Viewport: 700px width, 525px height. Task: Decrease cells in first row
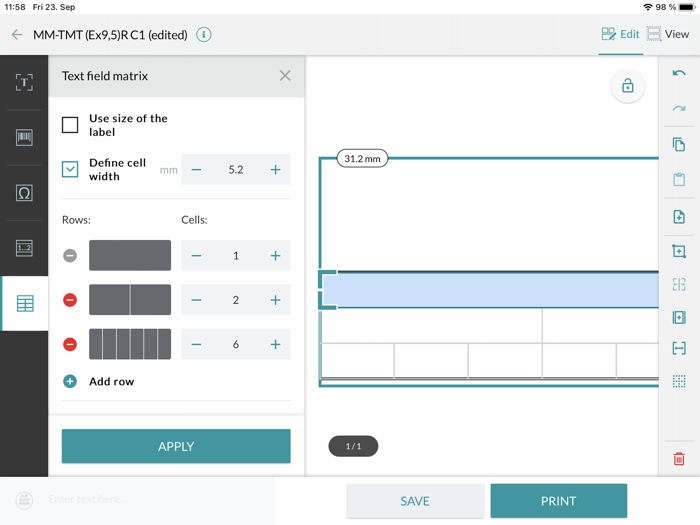point(196,256)
